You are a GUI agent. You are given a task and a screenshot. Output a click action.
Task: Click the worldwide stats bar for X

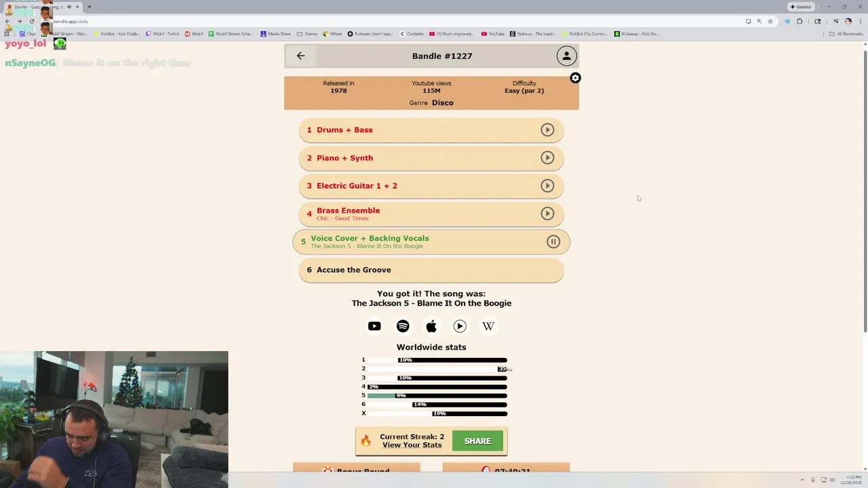pyautogui.click(x=437, y=413)
